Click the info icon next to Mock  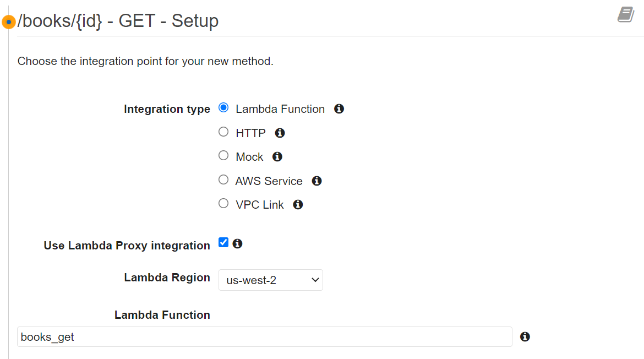[277, 156]
